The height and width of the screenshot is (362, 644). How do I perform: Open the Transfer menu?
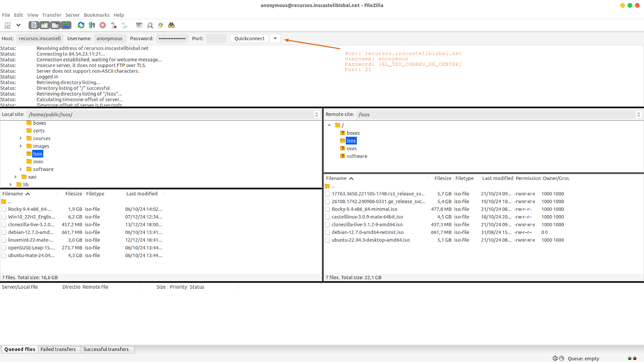coord(52,15)
